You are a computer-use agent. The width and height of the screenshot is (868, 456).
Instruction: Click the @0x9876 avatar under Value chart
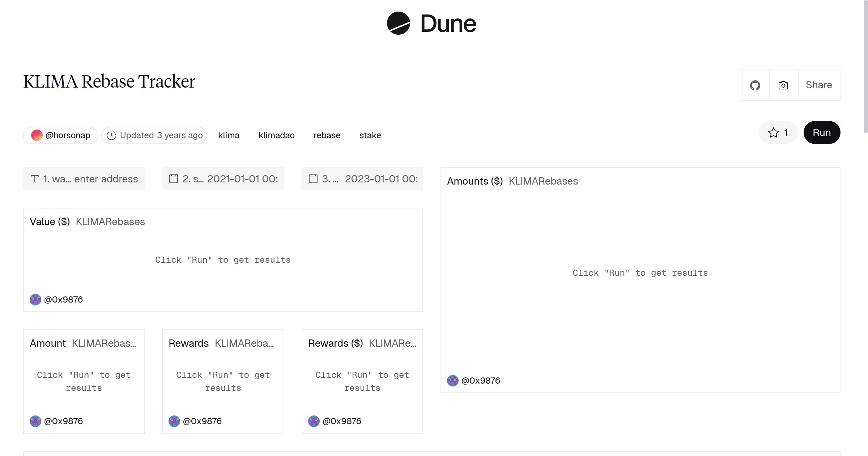click(x=35, y=299)
